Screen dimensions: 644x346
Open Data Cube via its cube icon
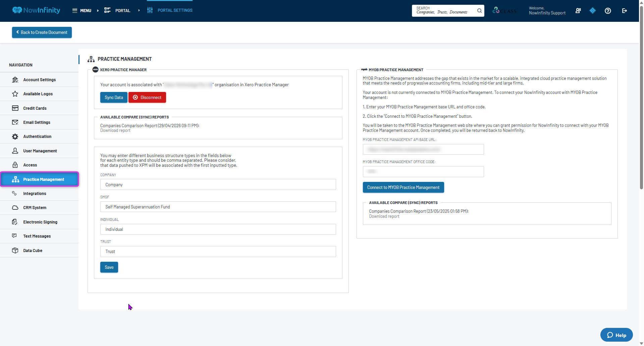15,250
